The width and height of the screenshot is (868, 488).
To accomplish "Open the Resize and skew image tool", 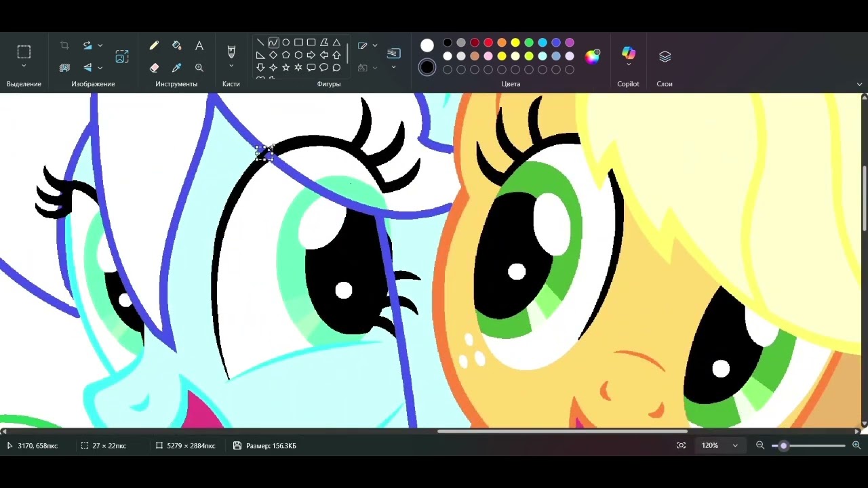I will [122, 57].
